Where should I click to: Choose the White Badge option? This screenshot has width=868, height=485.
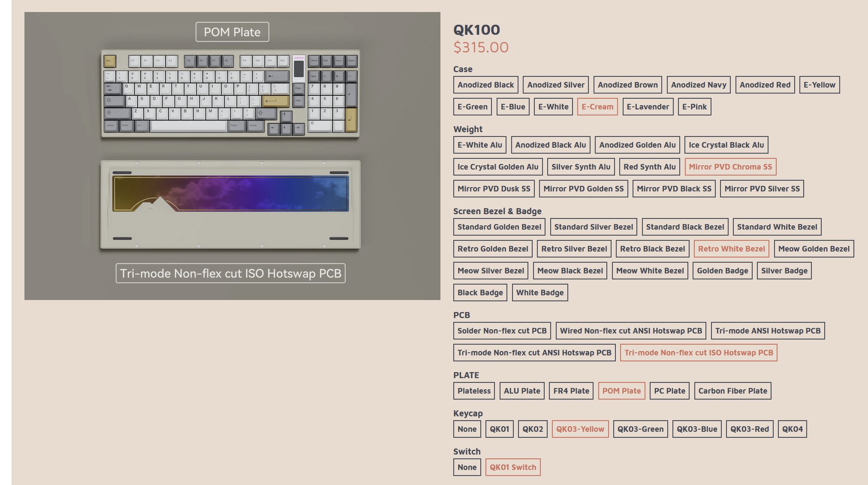pos(539,293)
